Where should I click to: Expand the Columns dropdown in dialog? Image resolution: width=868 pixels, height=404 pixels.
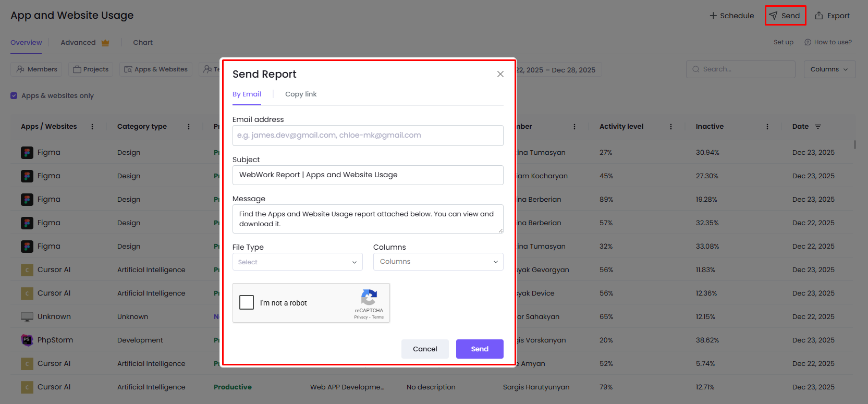438,262
